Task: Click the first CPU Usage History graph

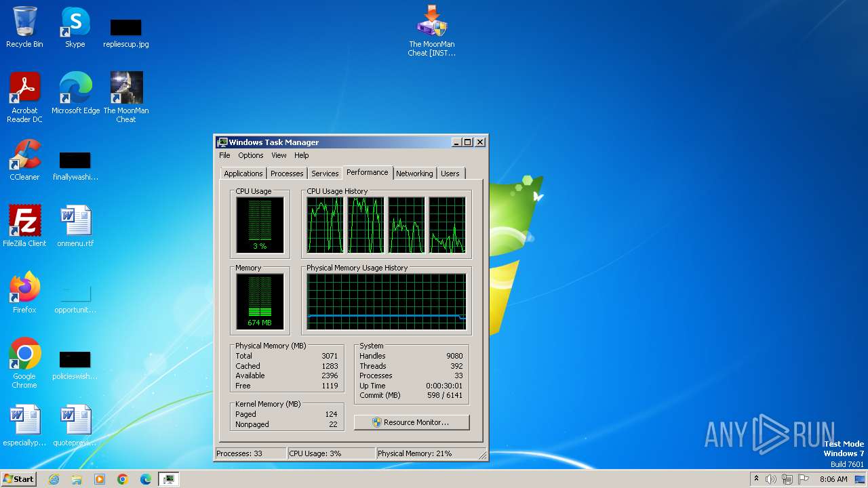Action: [x=325, y=225]
